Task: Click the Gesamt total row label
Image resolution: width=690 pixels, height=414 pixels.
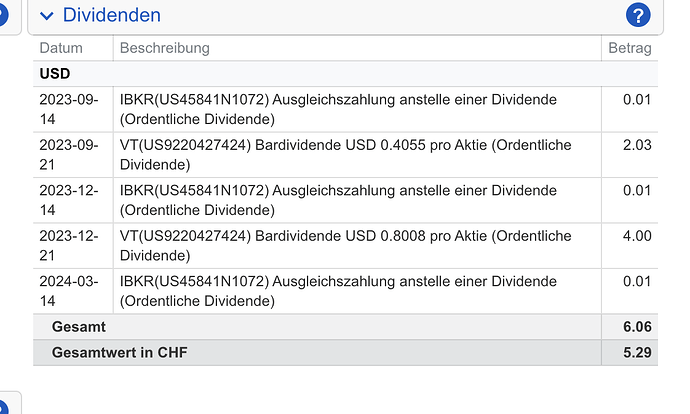Action: click(x=79, y=327)
